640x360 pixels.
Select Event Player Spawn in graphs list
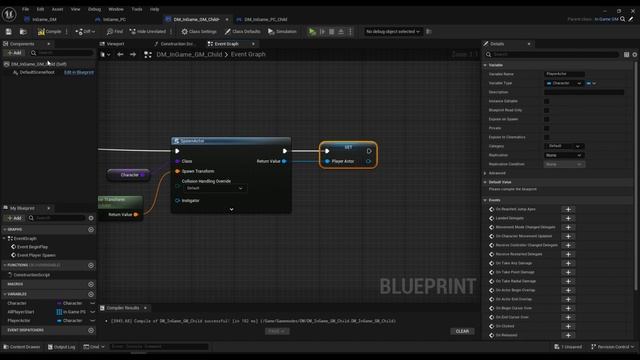point(36,256)
